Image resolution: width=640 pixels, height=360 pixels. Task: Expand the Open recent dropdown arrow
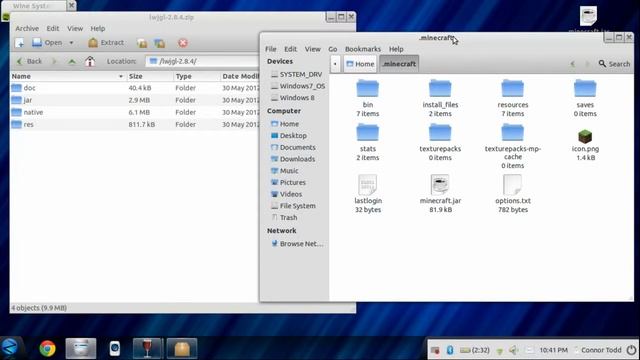tap(71, 42)
